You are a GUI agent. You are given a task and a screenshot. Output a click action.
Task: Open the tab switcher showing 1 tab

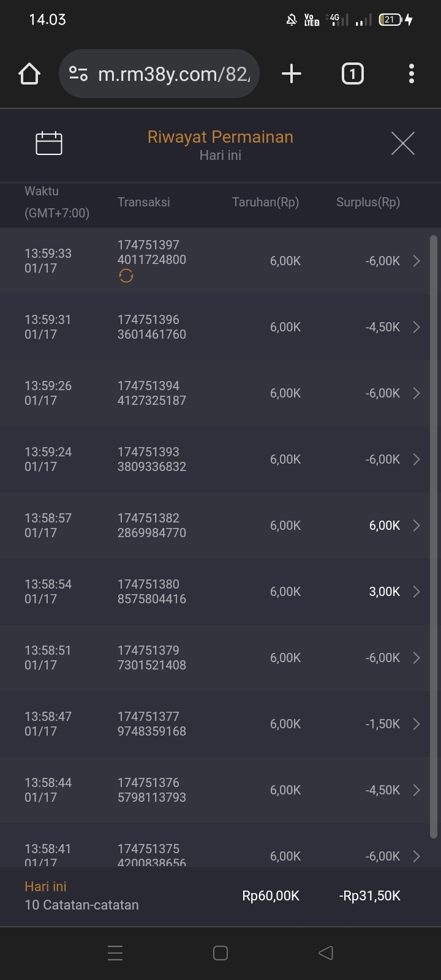(x=352, y=74)
